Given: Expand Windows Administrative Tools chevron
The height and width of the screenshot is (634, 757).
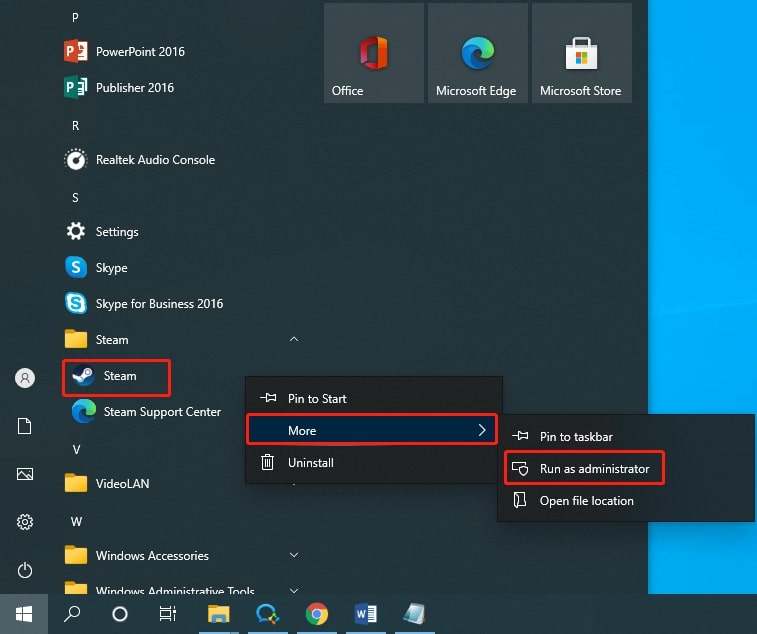Looking at the screenshot, I should [x=294, y=590].
